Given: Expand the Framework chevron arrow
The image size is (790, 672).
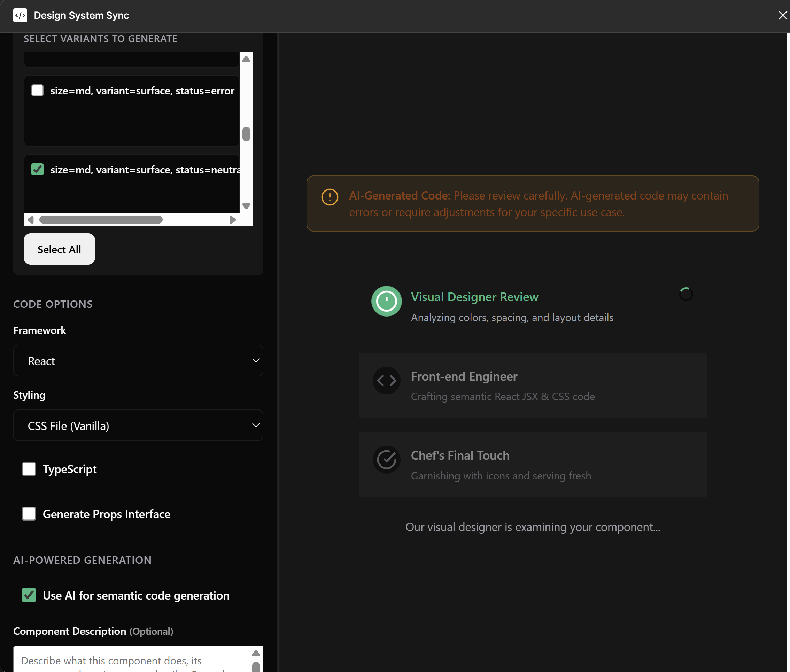Looking at the screenshot, I should pos(256,360).
